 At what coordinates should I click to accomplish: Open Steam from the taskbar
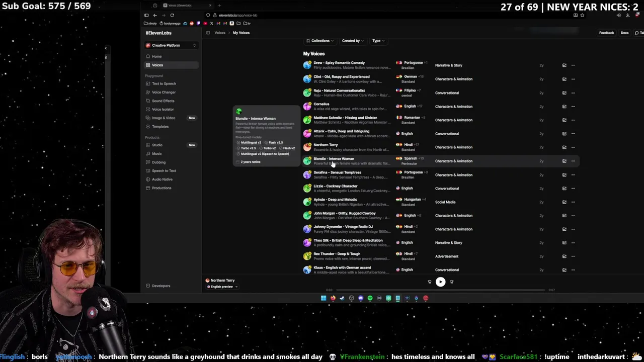[342, 298]
